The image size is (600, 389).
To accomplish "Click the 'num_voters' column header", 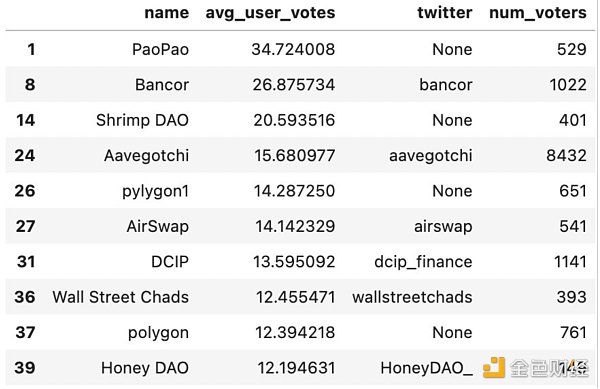I will tap(538, 13).
